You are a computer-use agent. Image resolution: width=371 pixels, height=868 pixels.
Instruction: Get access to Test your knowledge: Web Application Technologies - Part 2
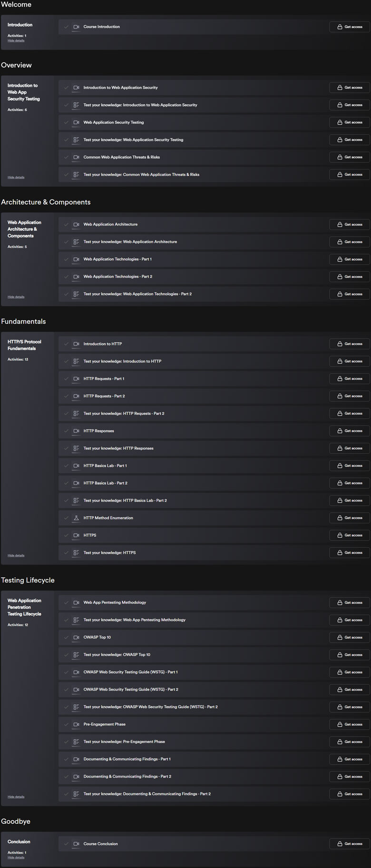[350, 294]
